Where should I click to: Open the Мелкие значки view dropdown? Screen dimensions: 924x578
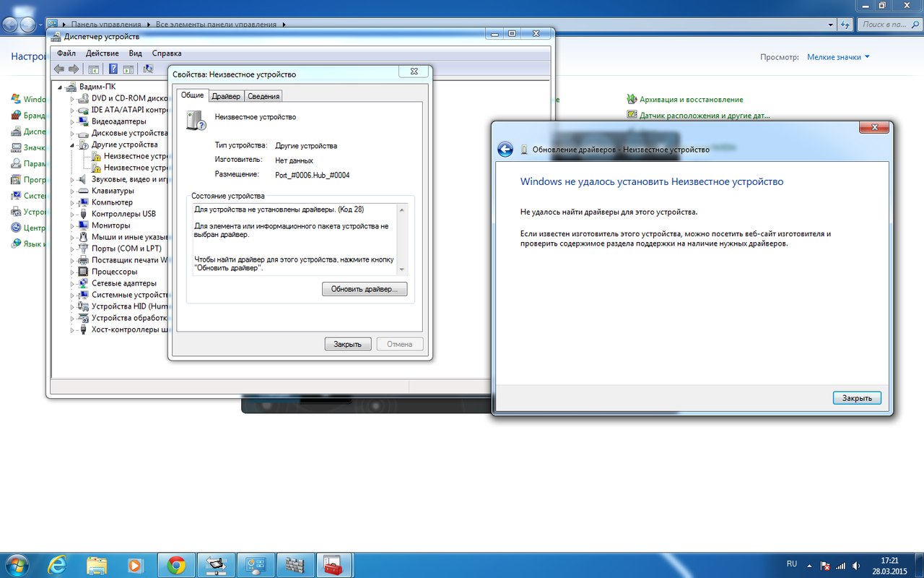click(838, 57)
